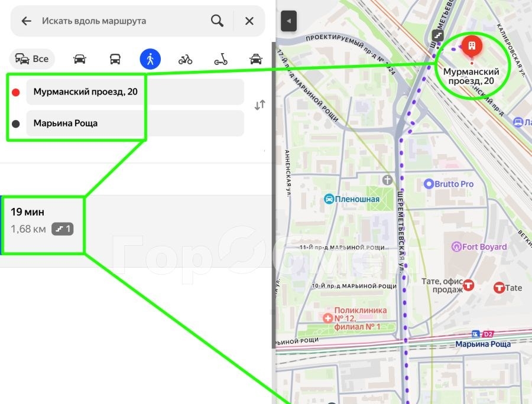
Task: Switch to scooter route mode
Action: click(x=220, y=59)
